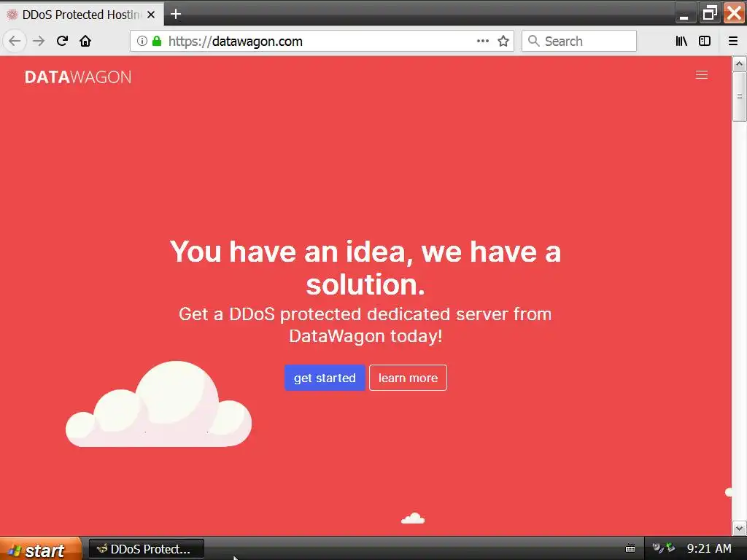This screenshot has width=747, height=560.
Task: Click the network connection tray icon
Action: [x=670, y=548]
